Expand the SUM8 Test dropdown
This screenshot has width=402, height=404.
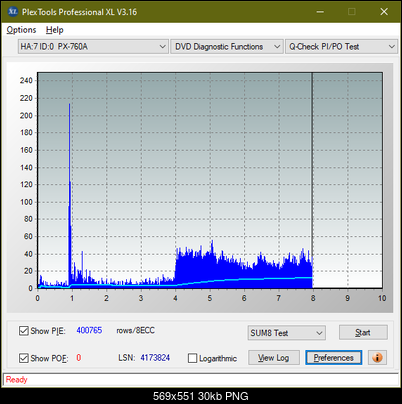click(x=287, y=333)
